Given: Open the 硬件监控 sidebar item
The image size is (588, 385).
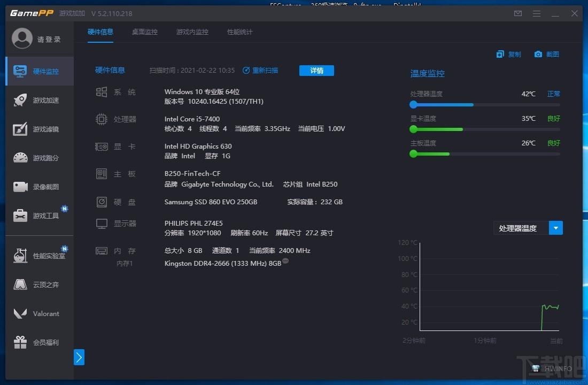Looking at the screenshot, I should [x=40, y=71].
